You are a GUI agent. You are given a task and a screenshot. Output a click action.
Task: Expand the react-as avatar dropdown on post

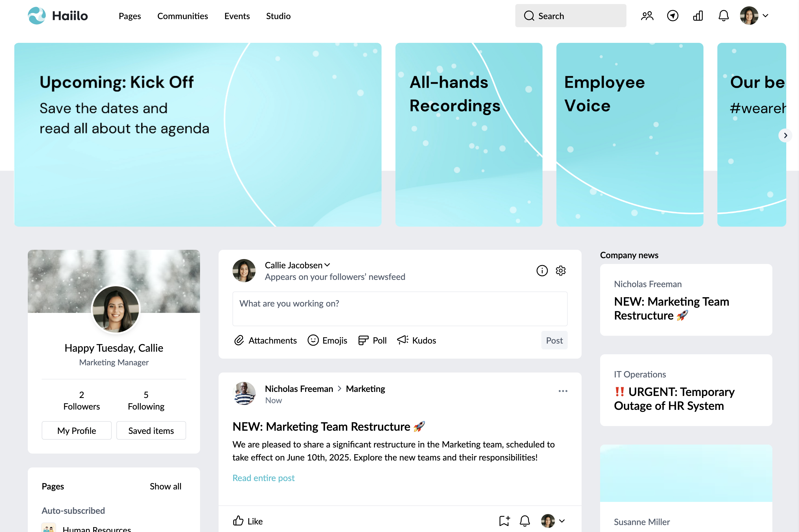[x=553, y=521]
